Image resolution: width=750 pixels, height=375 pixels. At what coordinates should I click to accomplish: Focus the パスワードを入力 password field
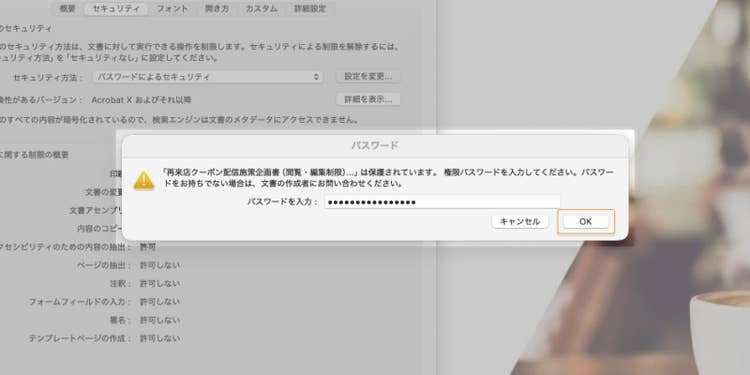pyautogui.click(x=442, y=202)
